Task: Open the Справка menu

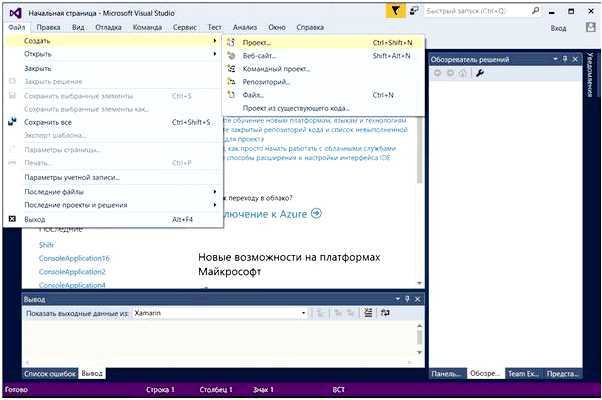Action: (310, 27)
